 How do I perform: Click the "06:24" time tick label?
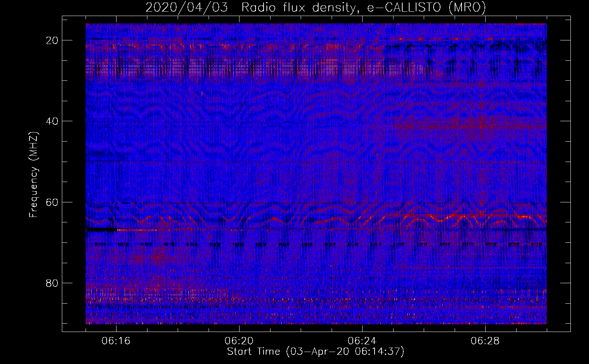[x=362, y=341]
